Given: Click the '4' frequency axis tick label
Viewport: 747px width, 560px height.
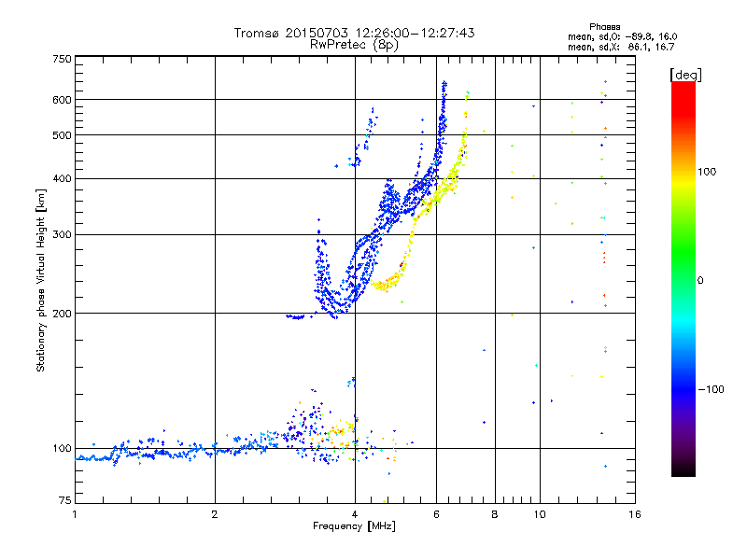Looking at the screenshot, I should point(355,514).
